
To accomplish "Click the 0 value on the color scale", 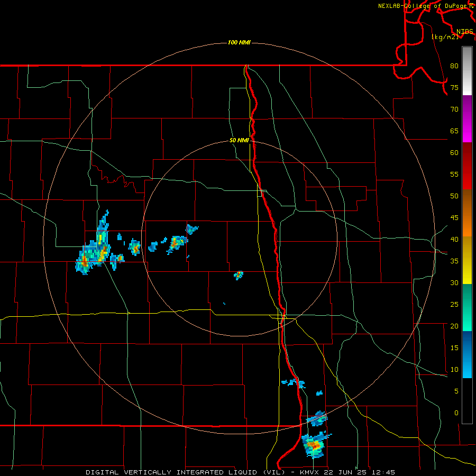I will coord(456,413).
